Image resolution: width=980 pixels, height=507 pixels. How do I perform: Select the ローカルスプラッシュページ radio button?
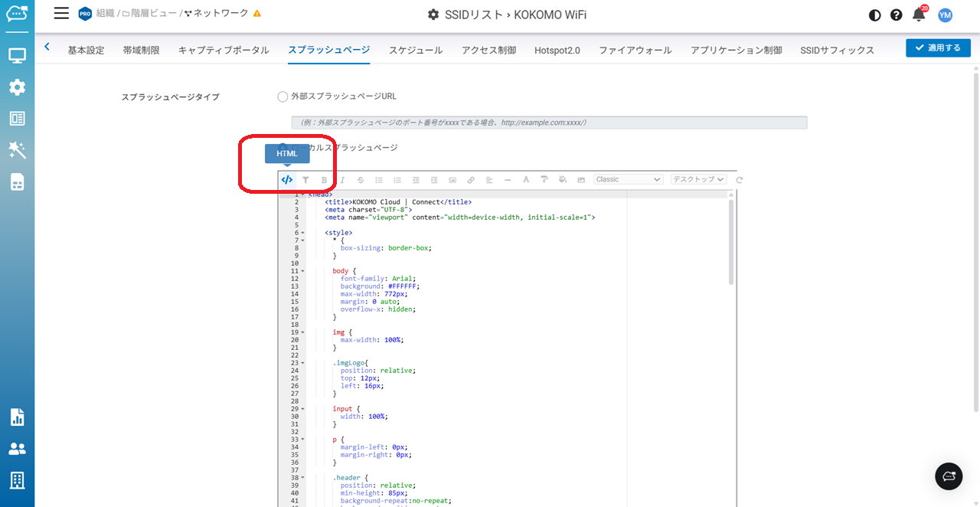pos(283,148)
